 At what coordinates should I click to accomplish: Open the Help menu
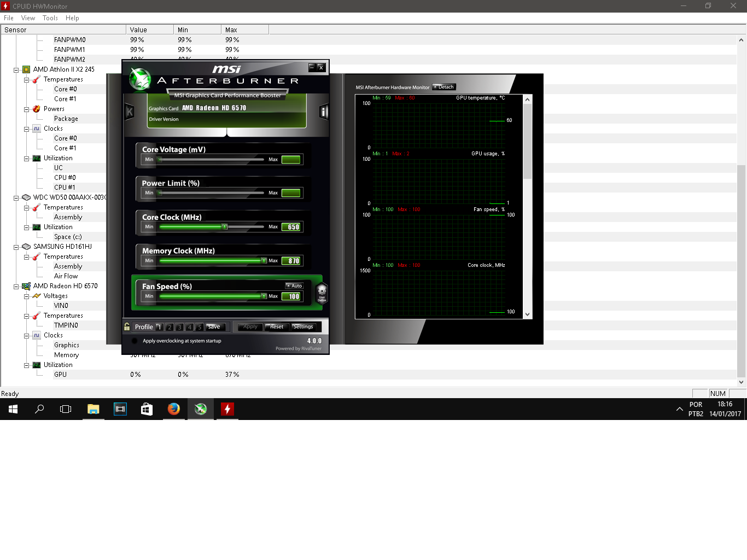coord(72,18)
